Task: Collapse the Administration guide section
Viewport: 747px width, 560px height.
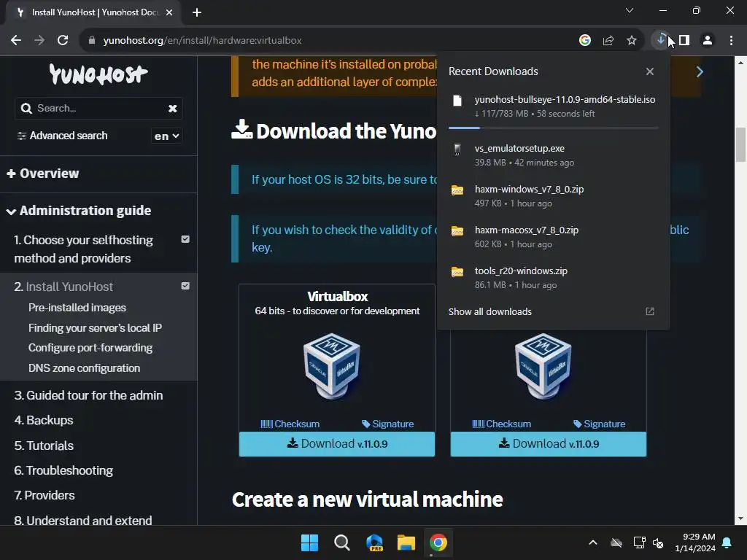Action: pyautogui.click(x=79, y=211)
